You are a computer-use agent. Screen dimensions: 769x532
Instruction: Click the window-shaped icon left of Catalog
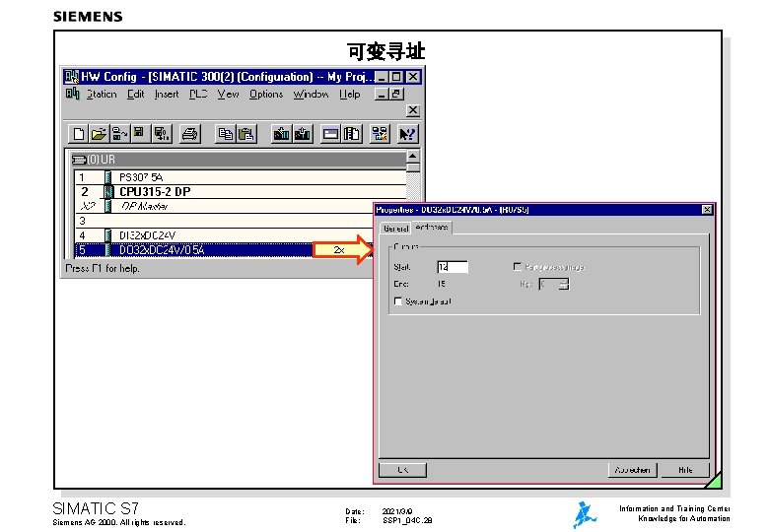[x=330, y=134]
